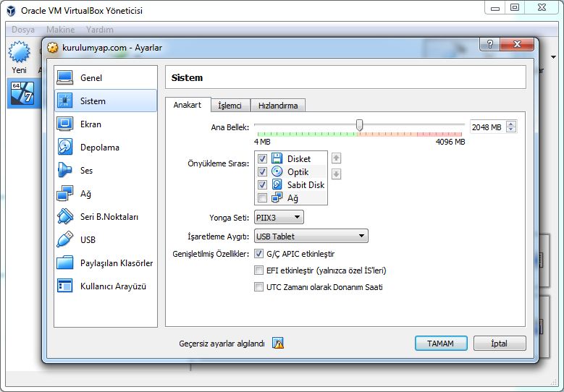Select the Windows 7 VM in manager list
The image size is (564, 392).
point(22,93)
